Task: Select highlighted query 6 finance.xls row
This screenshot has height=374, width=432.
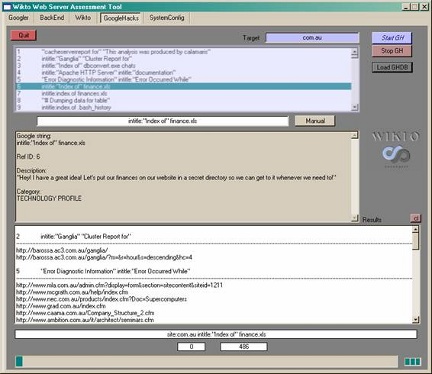Action: pos(183,87)
